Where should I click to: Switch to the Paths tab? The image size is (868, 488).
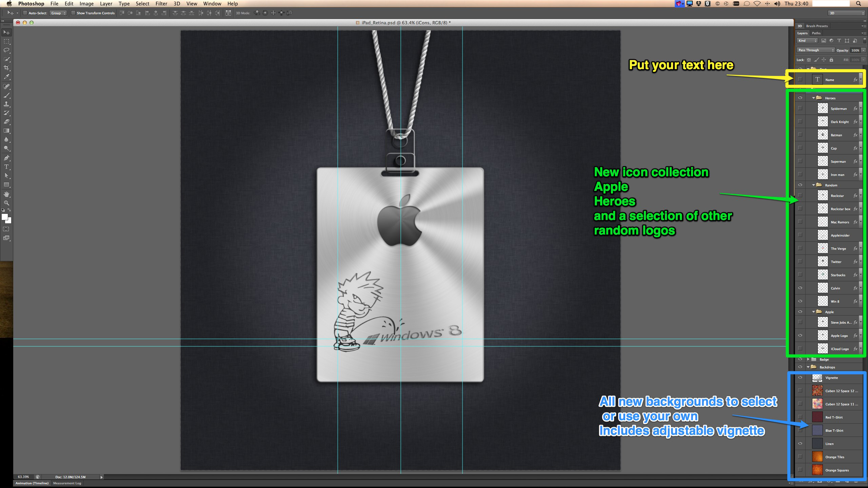click(816, 33)
